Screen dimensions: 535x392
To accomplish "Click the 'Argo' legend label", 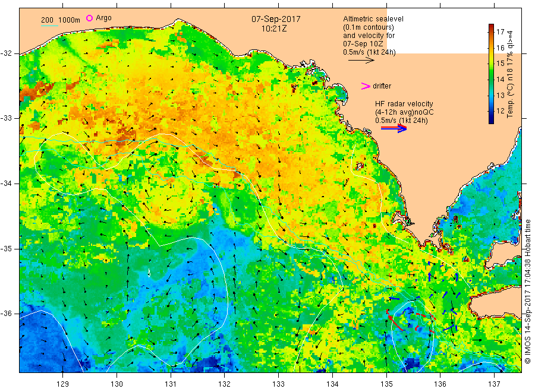I will 103,18.
